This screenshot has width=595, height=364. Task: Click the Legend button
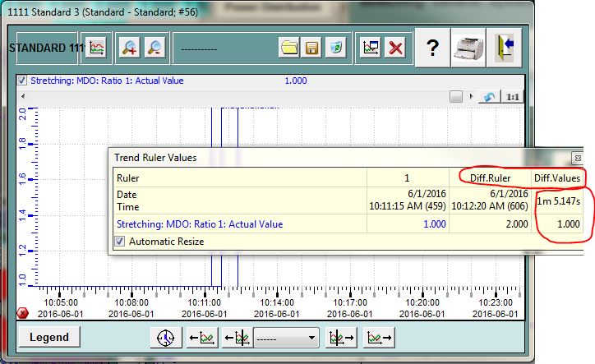tap(49, 338)
